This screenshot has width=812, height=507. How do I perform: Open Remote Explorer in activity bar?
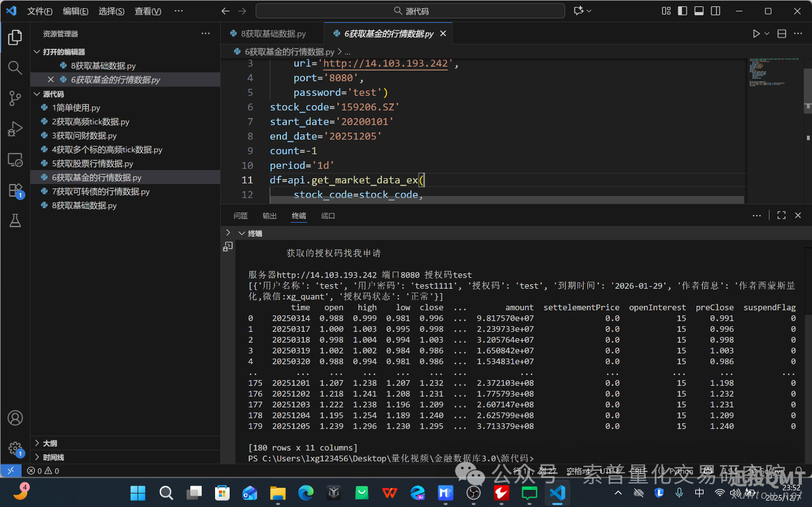(x=15, y=159)
